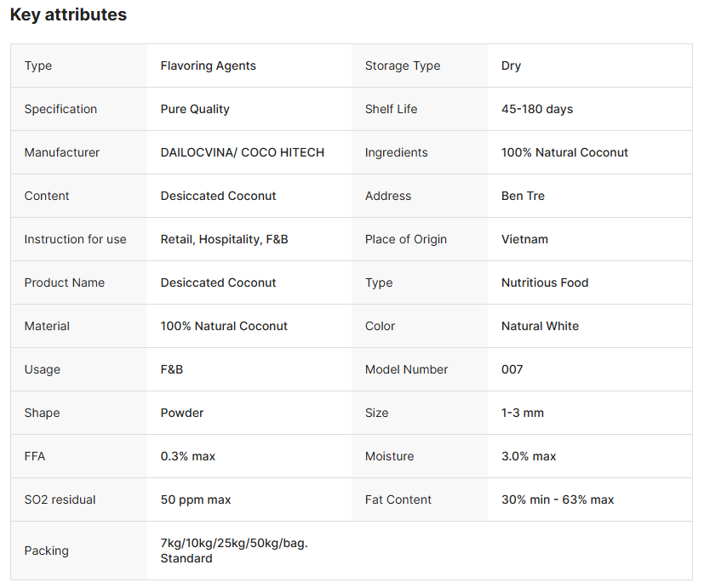Click the Ben Tre address value
The width and height of the screenshot is (704, 588).
click(523, 196)
